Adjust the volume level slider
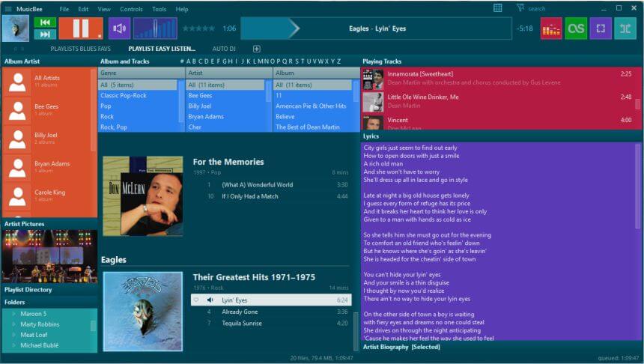 tap(155, 28)
